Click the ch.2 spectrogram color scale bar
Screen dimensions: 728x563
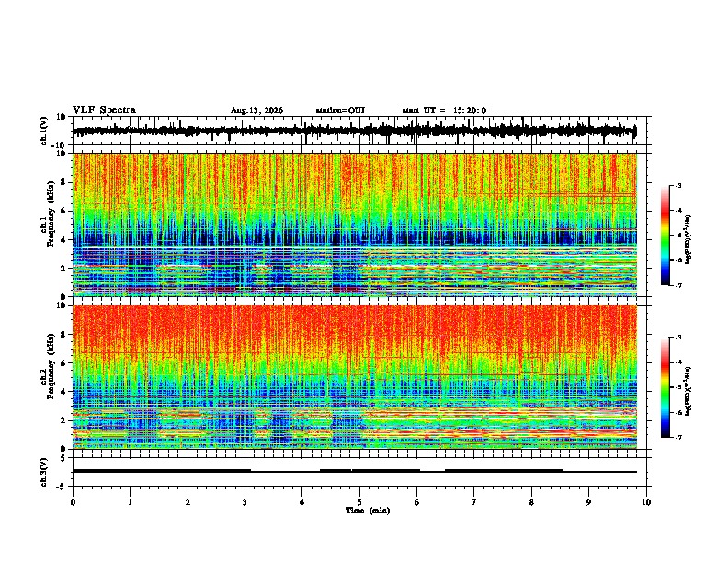tap(665, 387)
